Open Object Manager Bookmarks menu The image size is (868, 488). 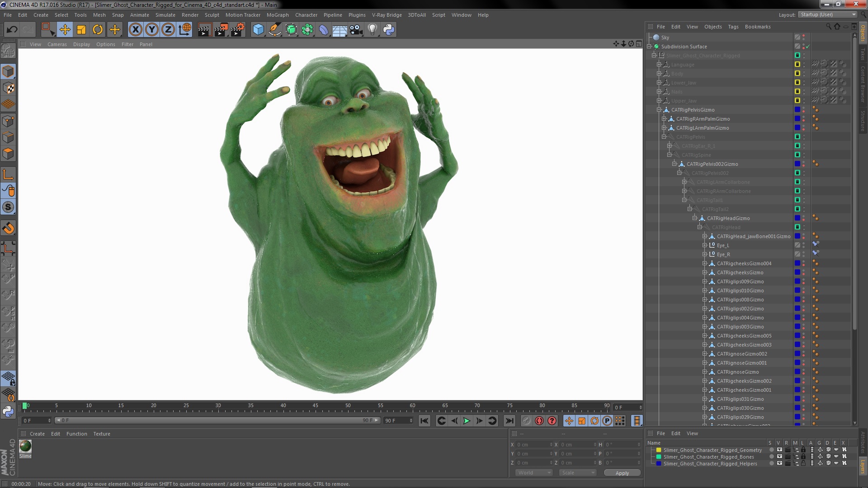tap(758, 27)
